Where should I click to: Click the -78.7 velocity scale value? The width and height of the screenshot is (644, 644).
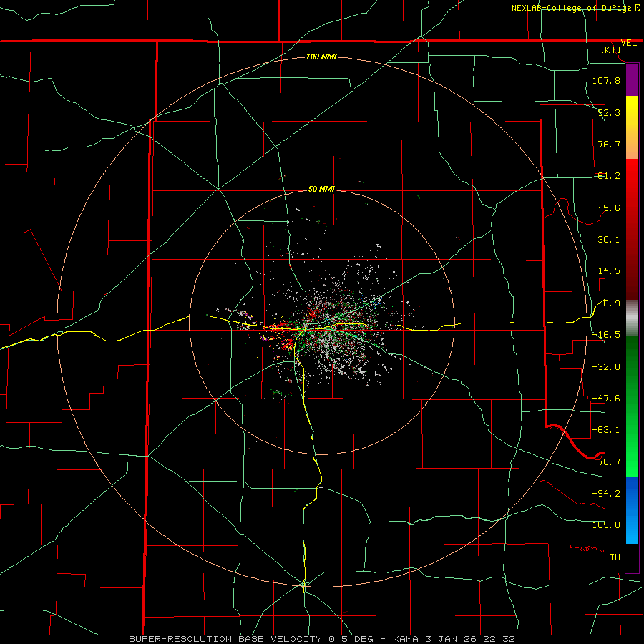(606, 462)
